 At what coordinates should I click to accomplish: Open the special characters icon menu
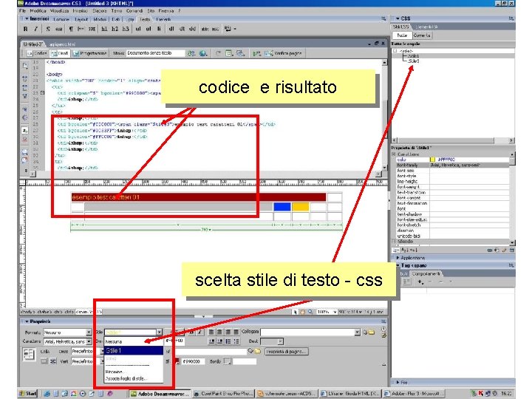(229, 29)
